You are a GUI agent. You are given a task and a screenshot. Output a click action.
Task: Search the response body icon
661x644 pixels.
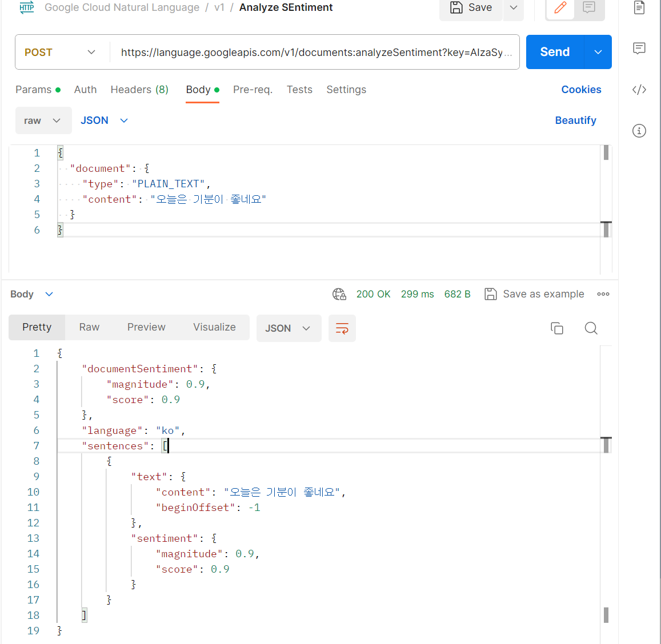pyautogui.click(x=591, y=328)
